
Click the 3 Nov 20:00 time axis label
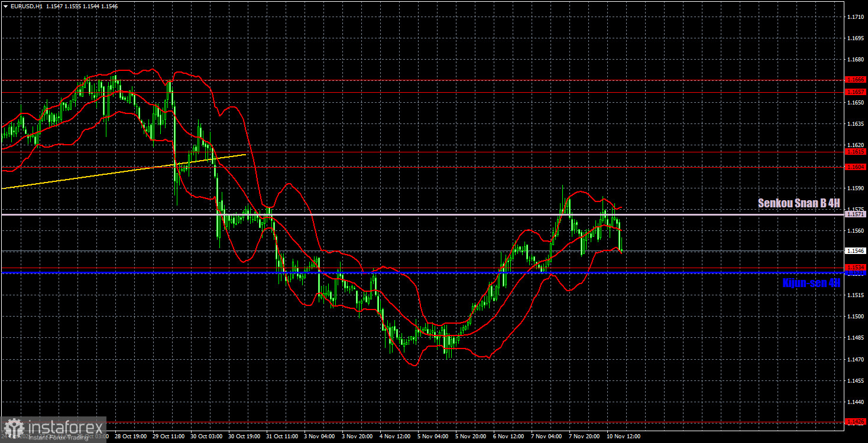click(x=358, y=437)
